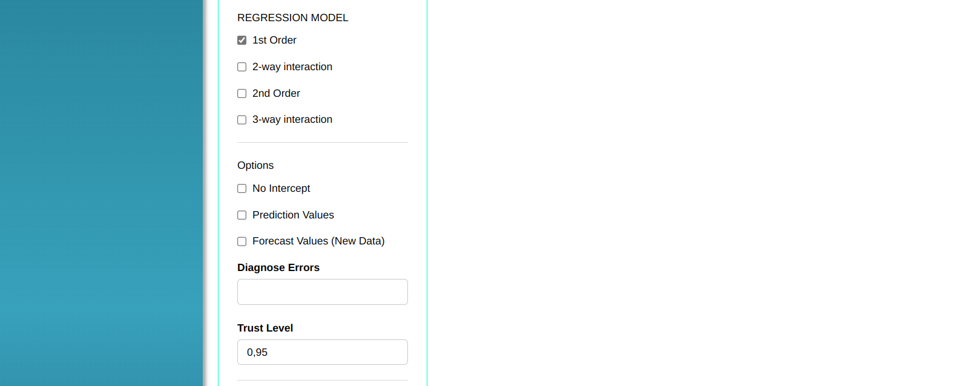Toggle the No Intercept checkbox

pos(242,189)
